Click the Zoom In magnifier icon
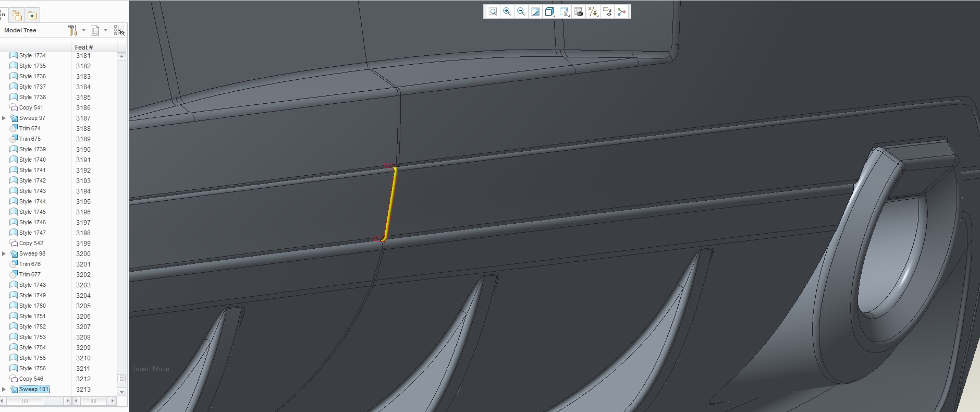 click(x=507, y=11)
